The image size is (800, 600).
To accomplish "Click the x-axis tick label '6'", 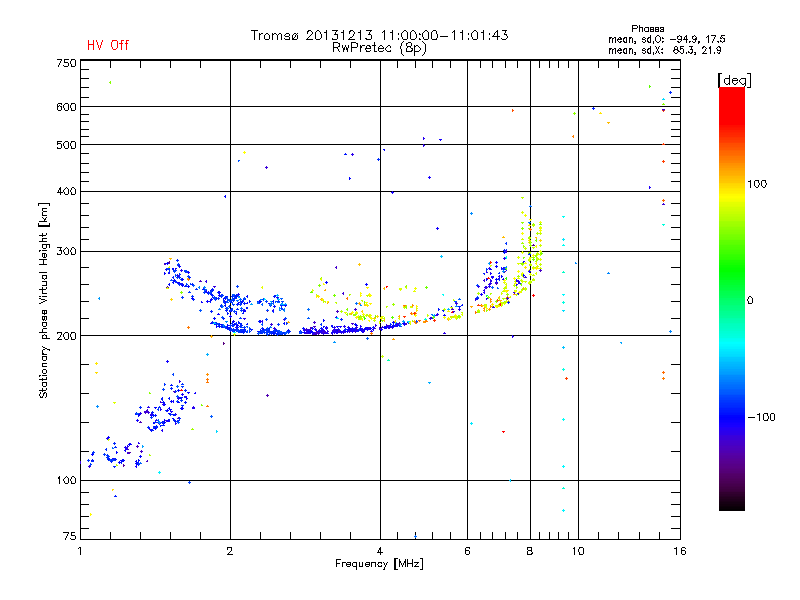I will (x=467, y=551).
